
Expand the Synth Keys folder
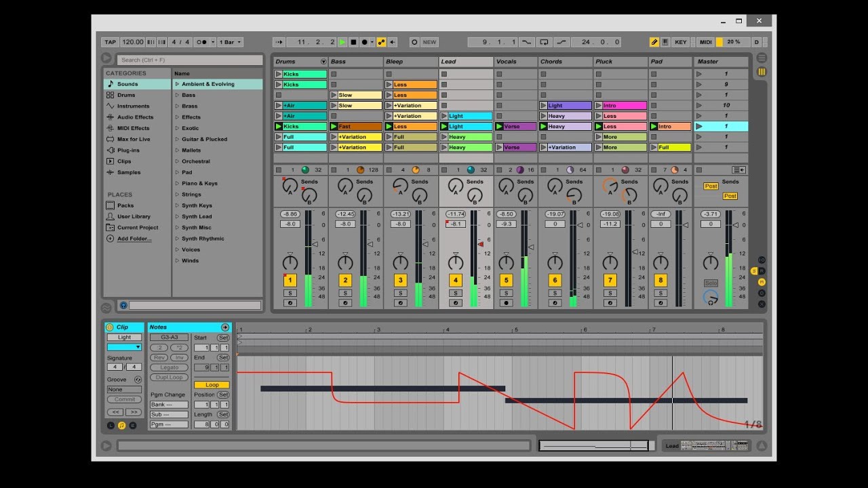177,205
